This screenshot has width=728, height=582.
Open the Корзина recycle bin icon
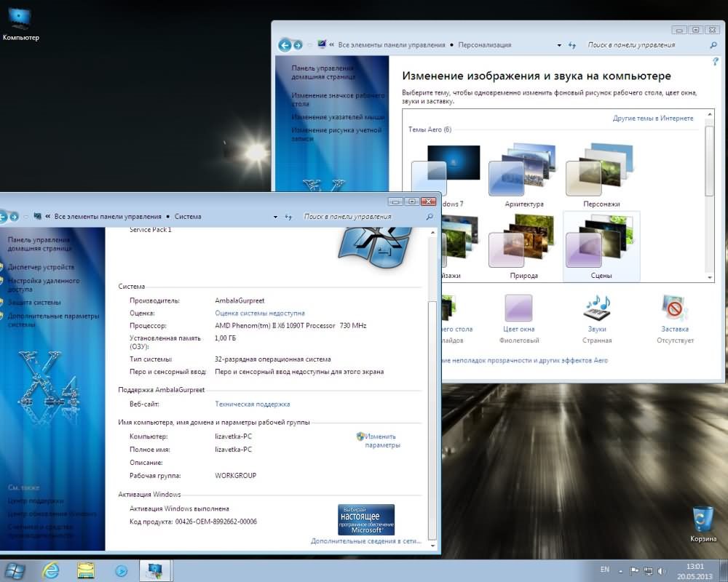pos(703,519)
